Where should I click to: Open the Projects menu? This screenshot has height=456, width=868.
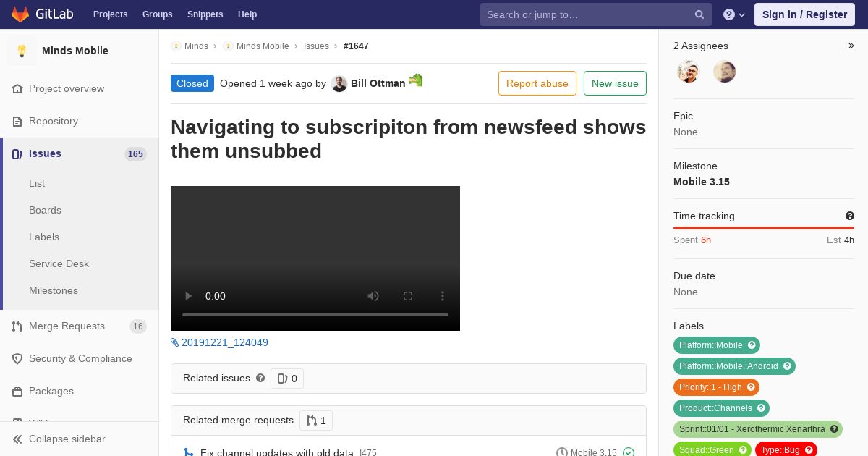[x=110, y=14]
